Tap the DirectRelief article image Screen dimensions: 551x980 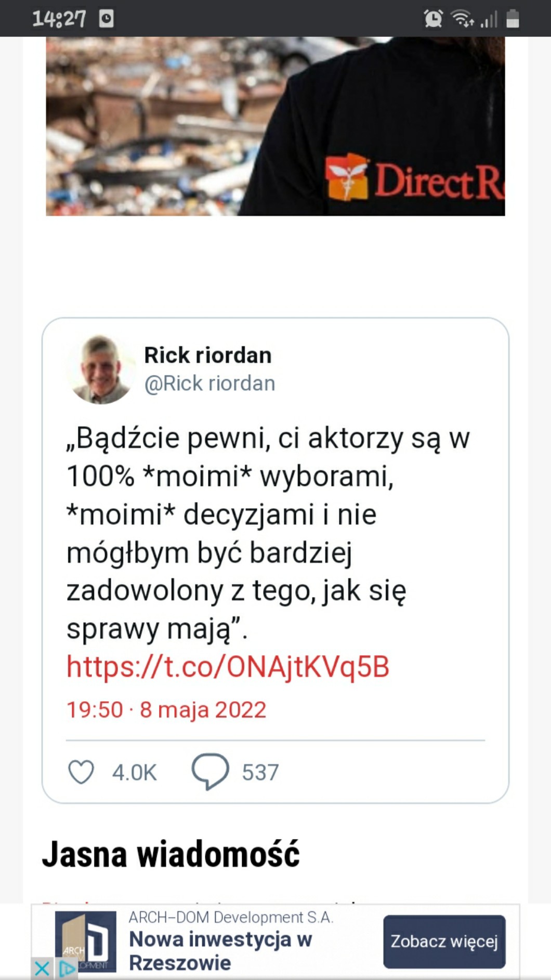tap(275, 126)
